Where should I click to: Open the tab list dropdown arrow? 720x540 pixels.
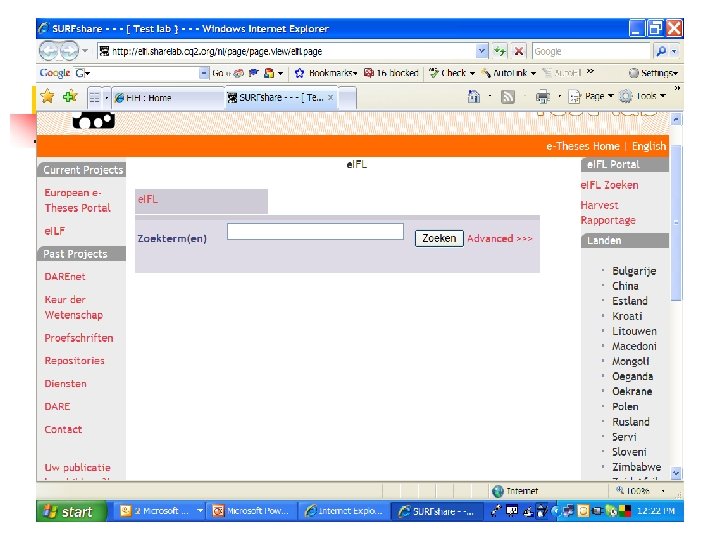107,98
